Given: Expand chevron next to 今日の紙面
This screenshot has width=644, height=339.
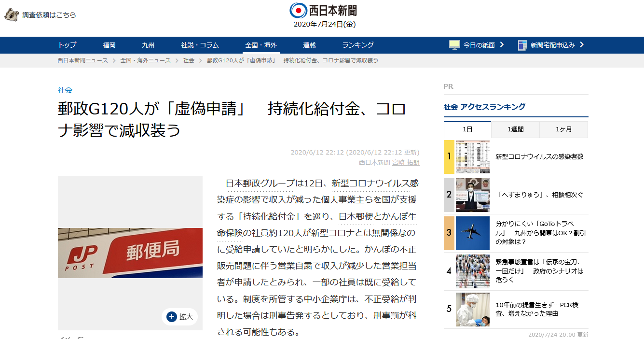Looking at the screenshot, I should pos(502,45).
